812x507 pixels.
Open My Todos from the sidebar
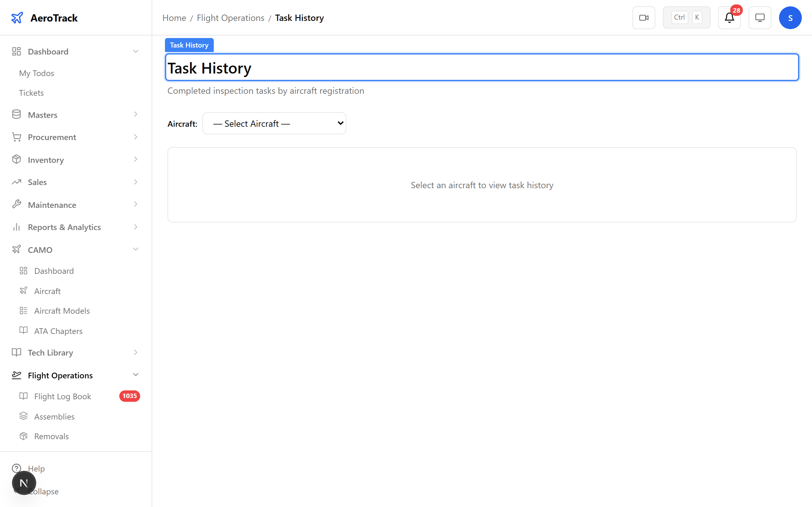click(x=36, y=73)
